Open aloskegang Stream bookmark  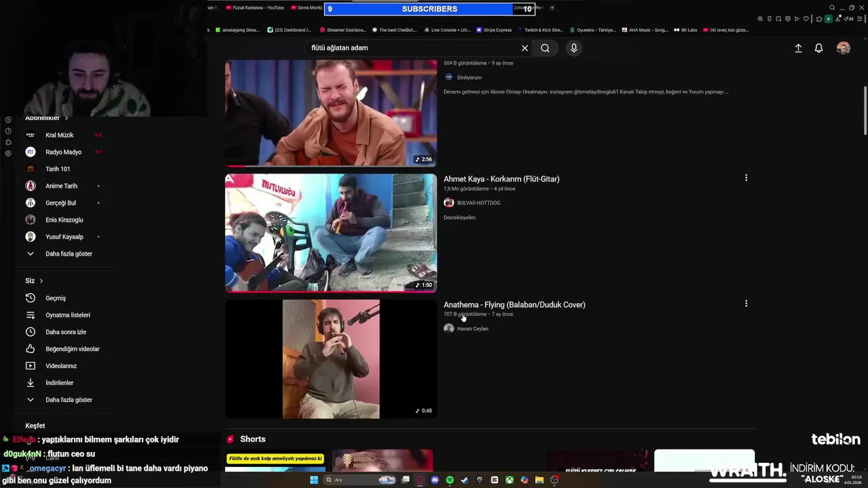tap(237, 30)
